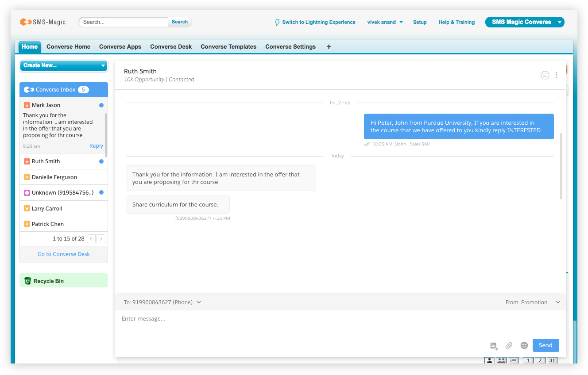Expand the From sender ID dropdown
This screenshot has width=588, height=375.
(533, 302)
